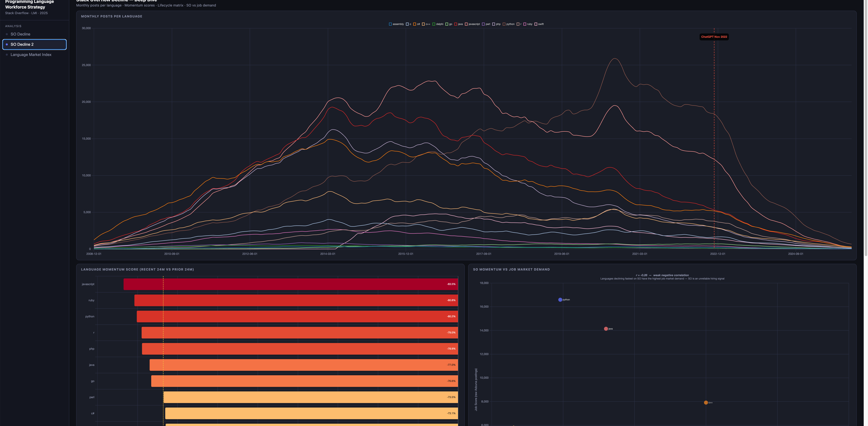Click the php -78.9% momentum bar
The width and height of the screenshot is (868, 426).
(300, 349)
